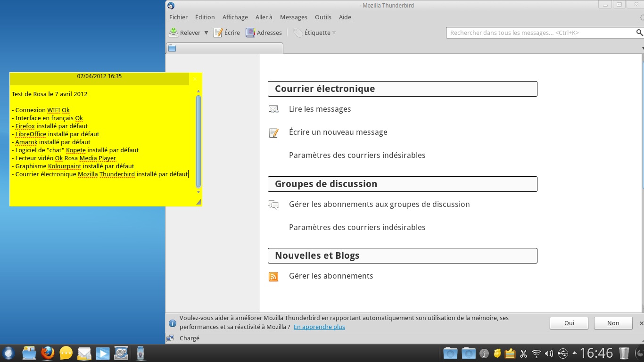Open the Messages menu
The image size is (644, 362).
[x=294, y=17]
